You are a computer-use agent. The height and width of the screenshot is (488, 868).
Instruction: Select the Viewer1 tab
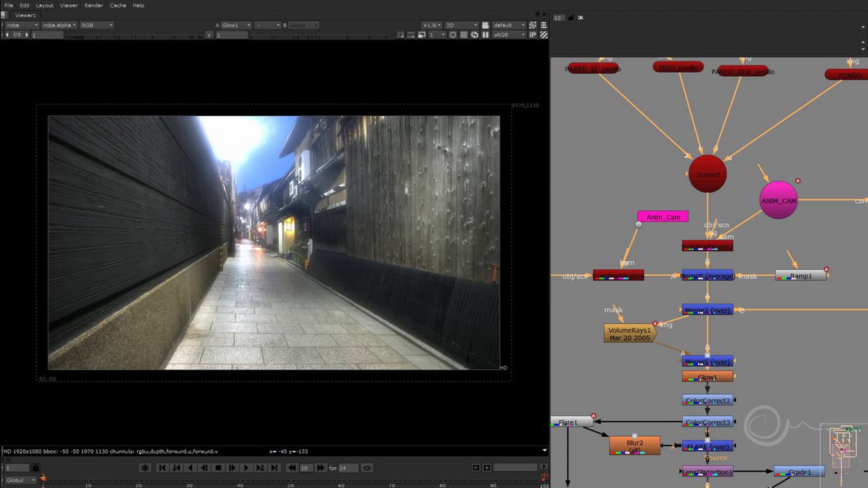[25, 15]
